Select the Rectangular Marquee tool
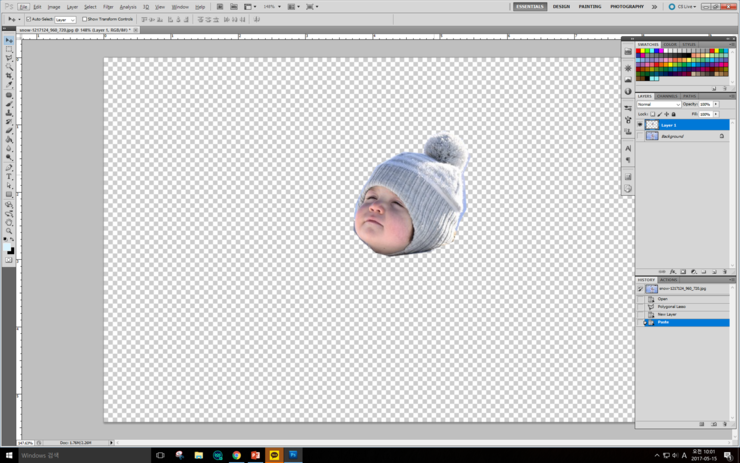The width and height of the screenshot is (740, 463). [10, 49]
